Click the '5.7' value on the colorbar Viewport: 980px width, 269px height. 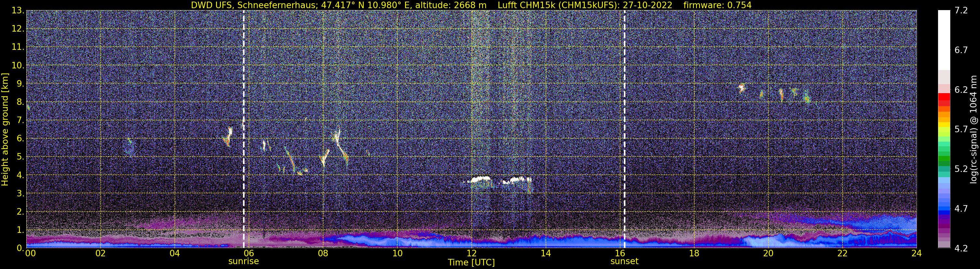pyautogui.click(x=961, y=129)
